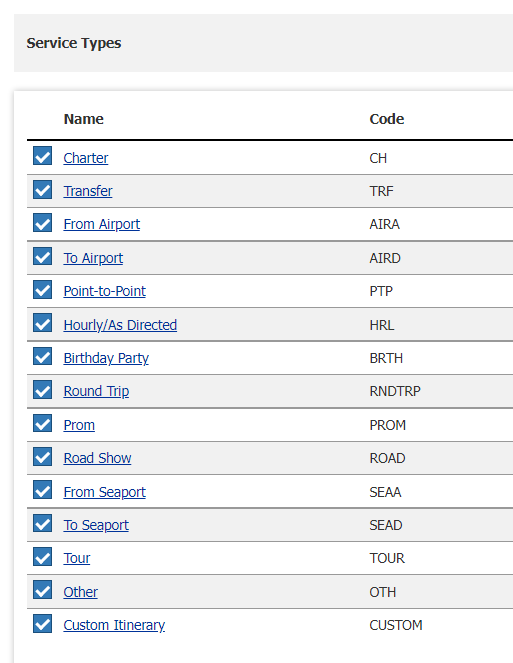Uncheck the From Airport checkbox
513x663 pixels.
coord(42,222)
